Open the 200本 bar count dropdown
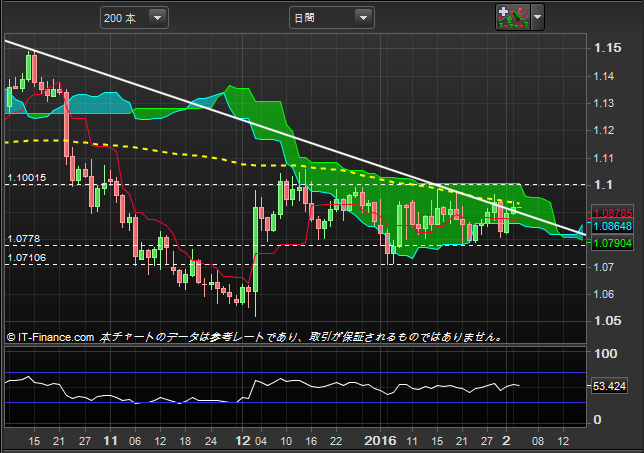Image resolution: width=644 pixels, height=453 pixels. tap(134, 18)
